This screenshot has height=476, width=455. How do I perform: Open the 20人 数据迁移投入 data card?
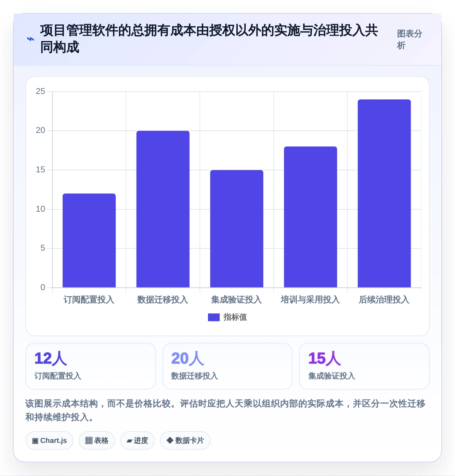tap(227, 366)
